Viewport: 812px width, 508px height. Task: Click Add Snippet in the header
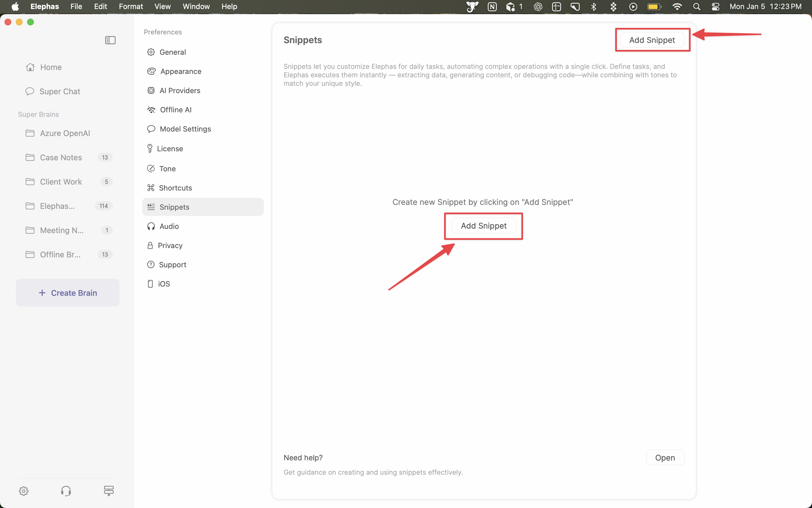(x=652, y=40)
